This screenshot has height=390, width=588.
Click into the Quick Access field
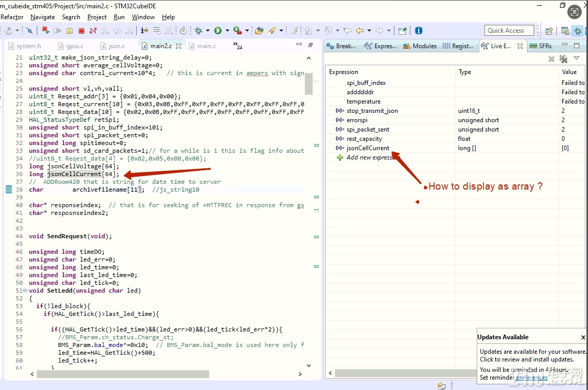[509, 31]
